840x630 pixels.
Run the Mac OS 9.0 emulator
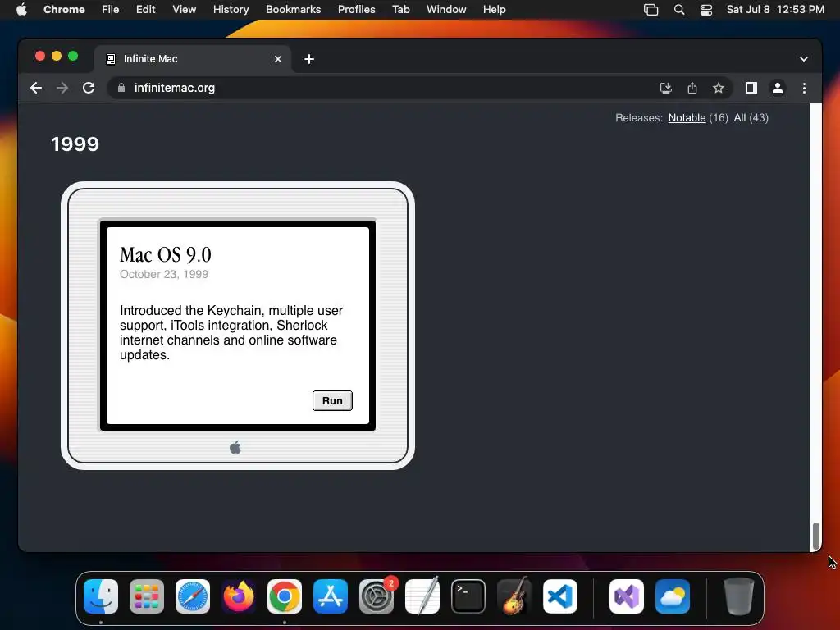point(332,400)
